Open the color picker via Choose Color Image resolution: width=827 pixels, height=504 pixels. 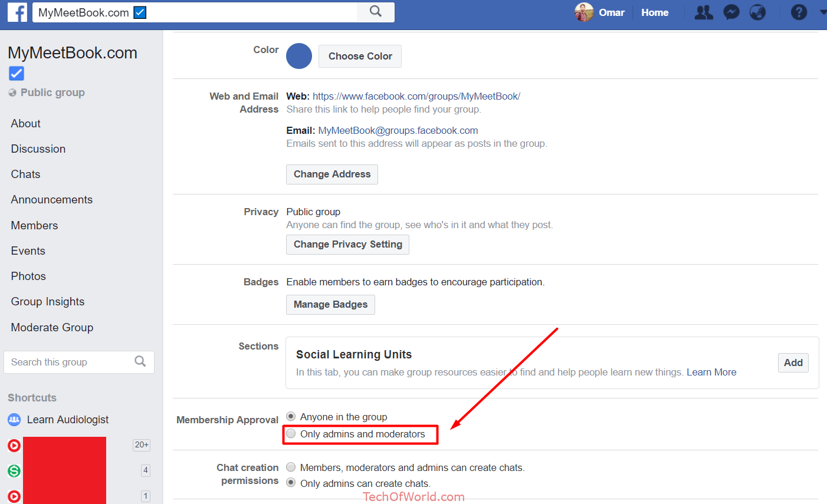pyautogui.click(x=360, y=56)
